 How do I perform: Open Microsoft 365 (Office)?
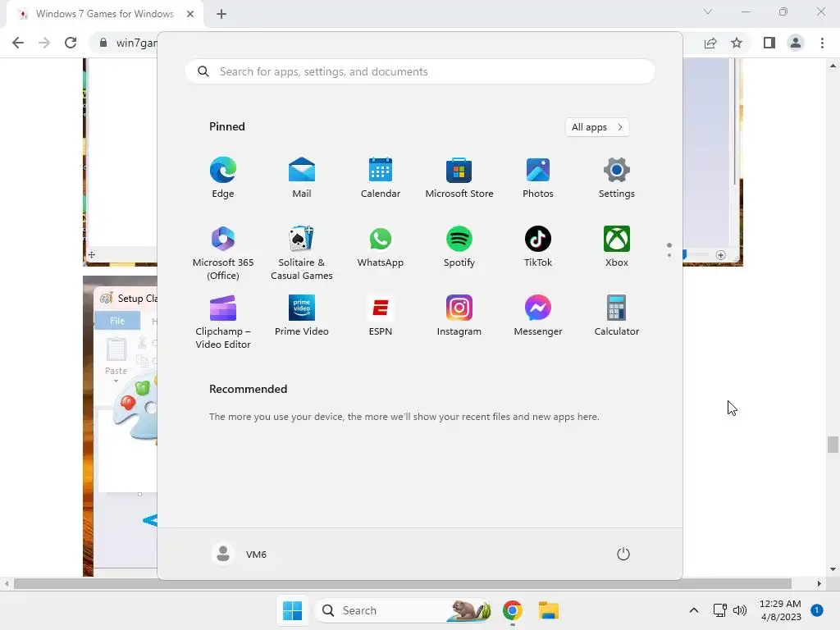point(223,253)
